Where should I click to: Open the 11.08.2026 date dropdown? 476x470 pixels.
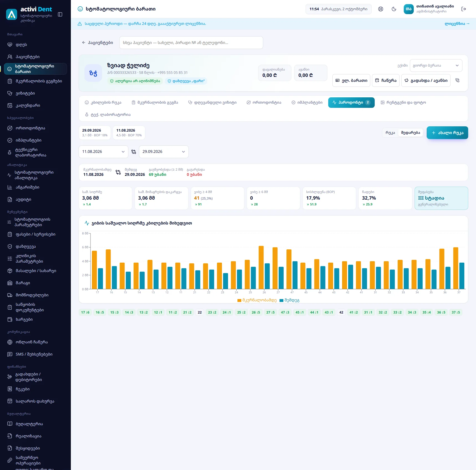(x=104, y=152)
